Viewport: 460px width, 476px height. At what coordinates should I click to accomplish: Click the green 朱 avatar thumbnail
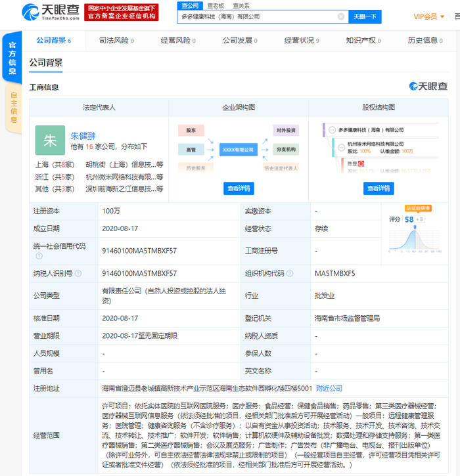point(50,141)
